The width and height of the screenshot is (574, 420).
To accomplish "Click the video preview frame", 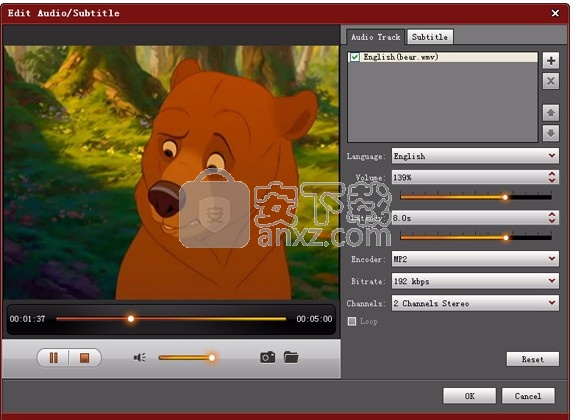I will click(x=171, y=172).
